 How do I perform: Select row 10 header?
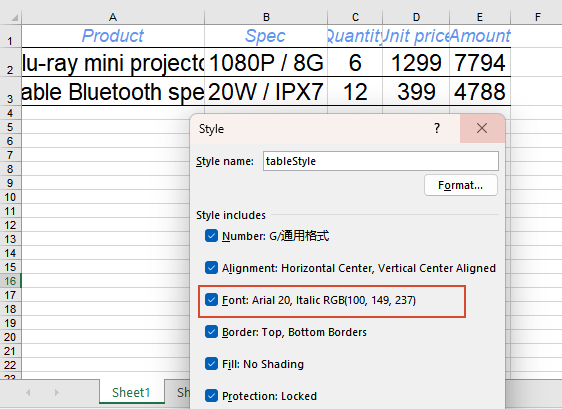click(10, 197)
